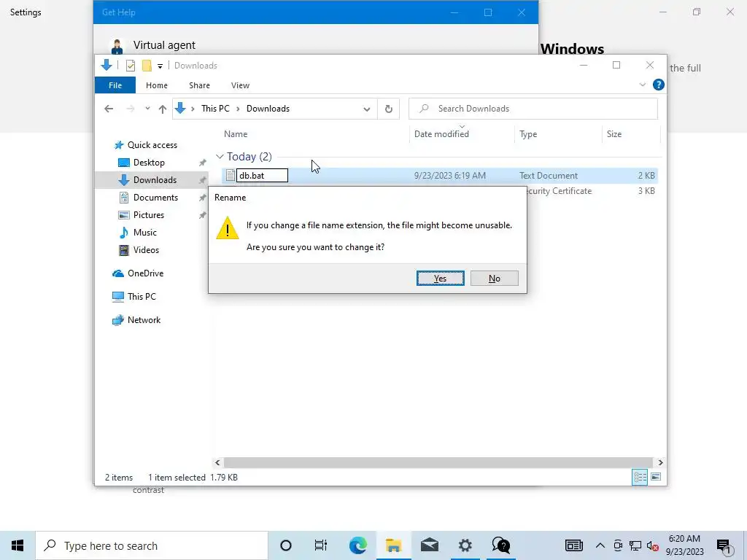Open File Explorer taskbar icon
Screen dimensions: 747x560
pyautogui.click(x=393, y=545)
